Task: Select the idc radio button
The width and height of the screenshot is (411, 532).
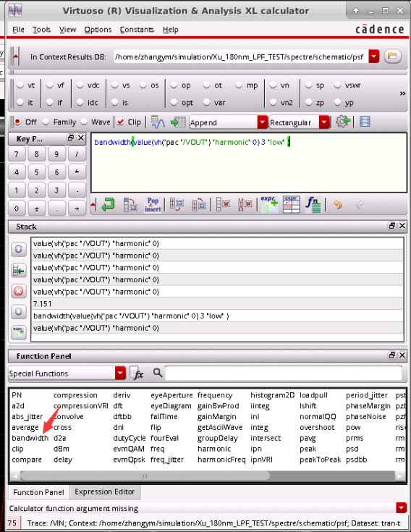Action: point(80,102)
